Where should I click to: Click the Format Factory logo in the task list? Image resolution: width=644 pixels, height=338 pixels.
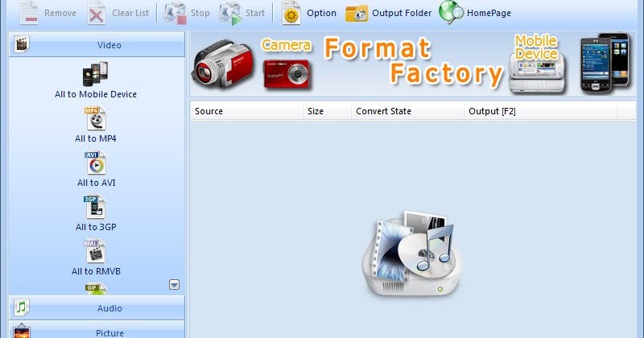(412, 253)
